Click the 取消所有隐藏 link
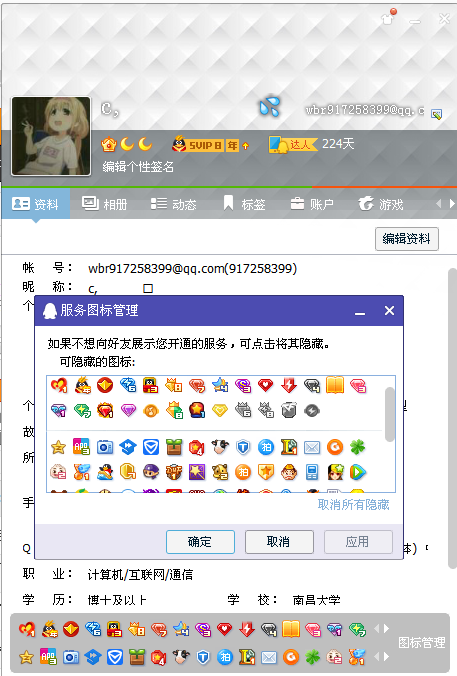This screenshot has width=457, height=676. [x=354, y=504]
